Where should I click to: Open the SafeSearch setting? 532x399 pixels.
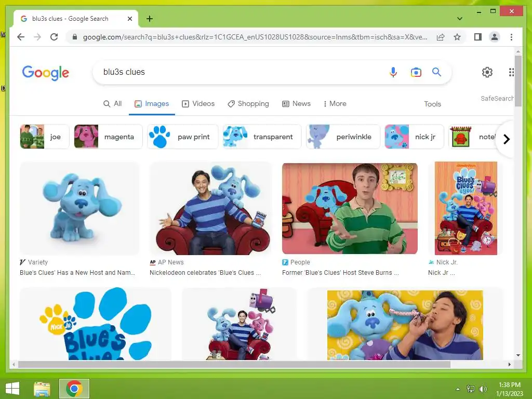pyautogui.click(x=497, y=98)
